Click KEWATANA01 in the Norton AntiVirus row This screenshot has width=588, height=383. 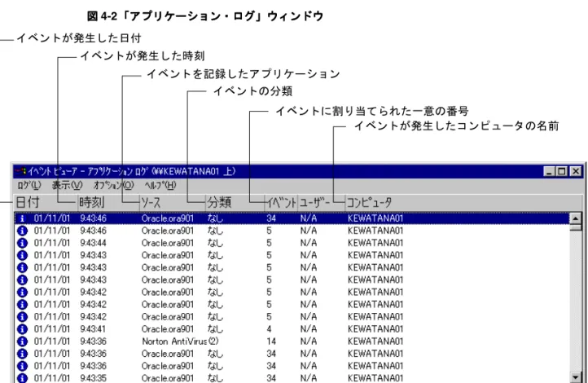coord(375,341)
